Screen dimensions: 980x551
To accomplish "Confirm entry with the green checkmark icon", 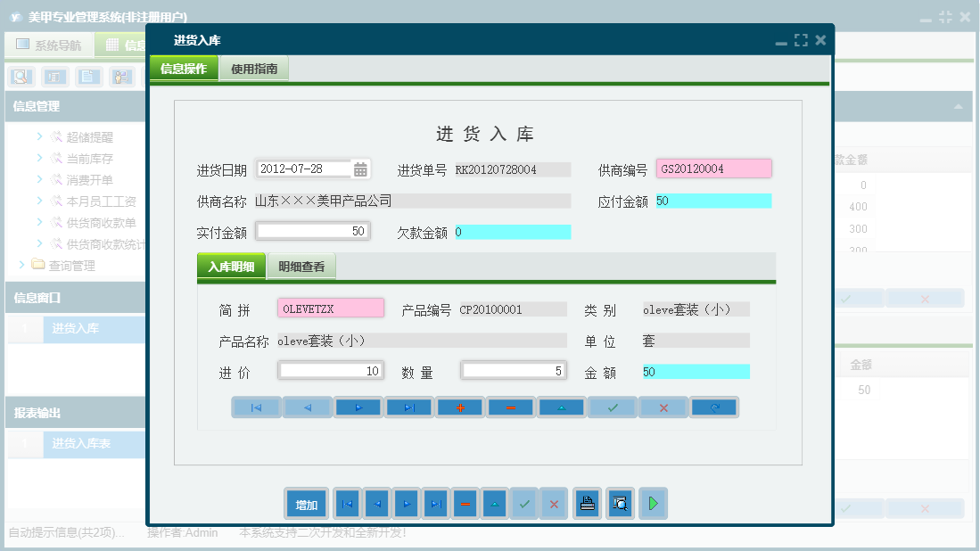I will point(612,407).
